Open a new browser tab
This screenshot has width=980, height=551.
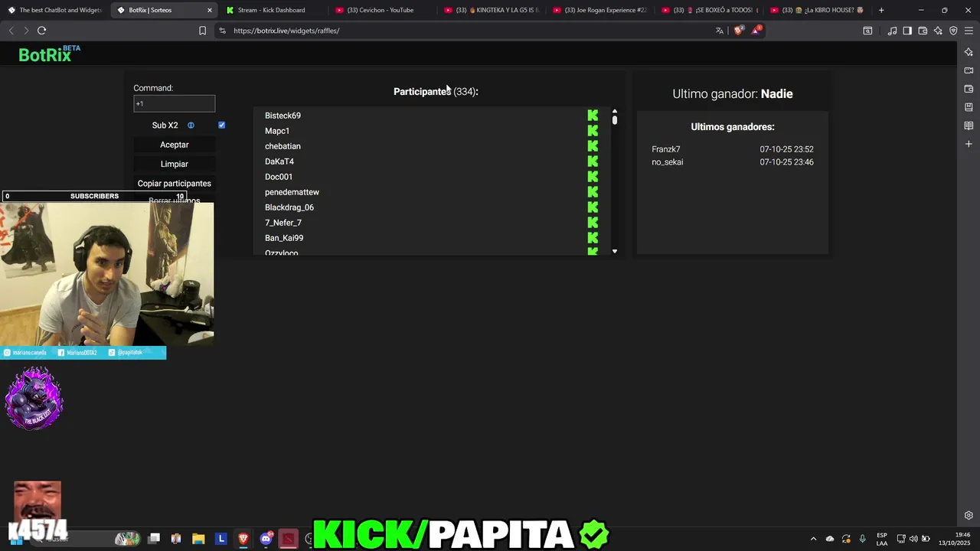click(881, 10)
